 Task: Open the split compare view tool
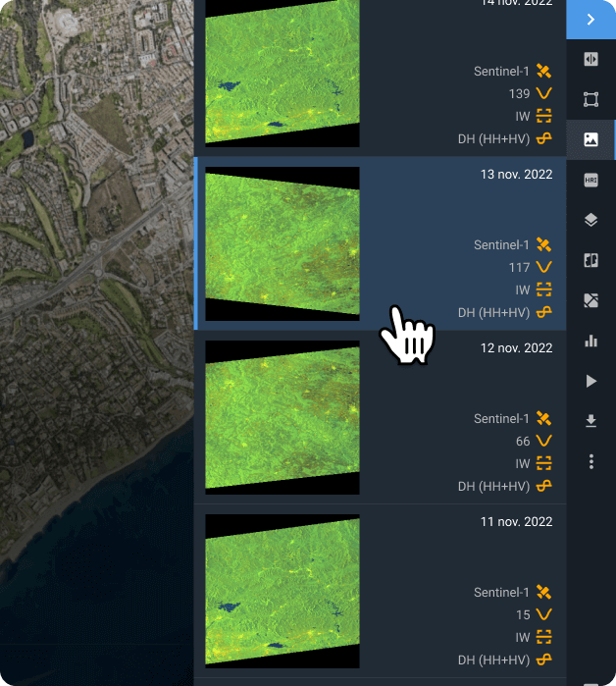click(x=590, y=59)
